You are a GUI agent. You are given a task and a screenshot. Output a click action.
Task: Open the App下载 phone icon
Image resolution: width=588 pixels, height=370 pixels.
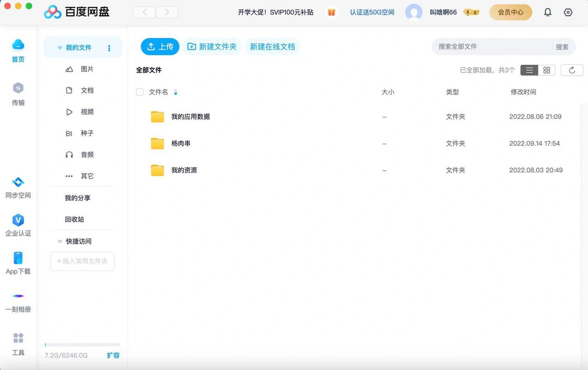18,258
